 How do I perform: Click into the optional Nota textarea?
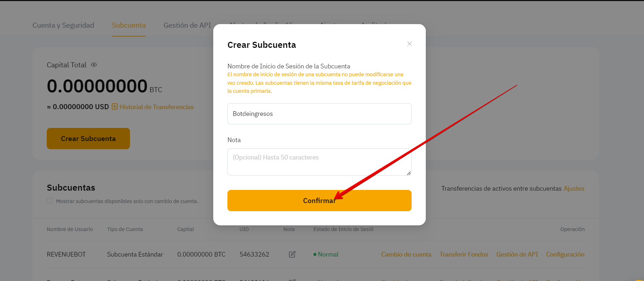pos(320,162)
